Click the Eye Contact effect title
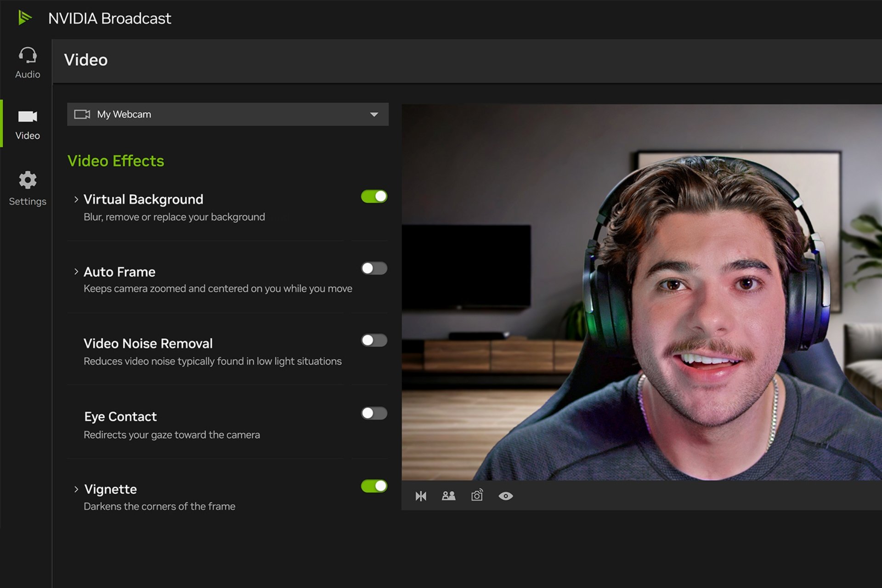Screen dimensions: 882x588 pos(120,417)
